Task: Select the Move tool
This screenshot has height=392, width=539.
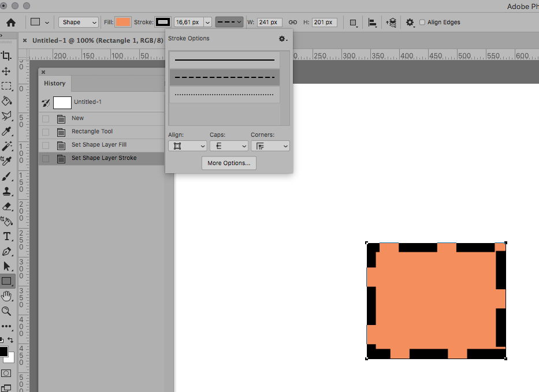Action: tap(7, 71)
